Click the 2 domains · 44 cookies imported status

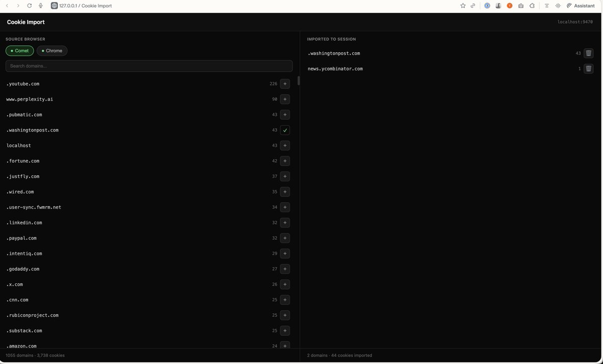[340, 355]
